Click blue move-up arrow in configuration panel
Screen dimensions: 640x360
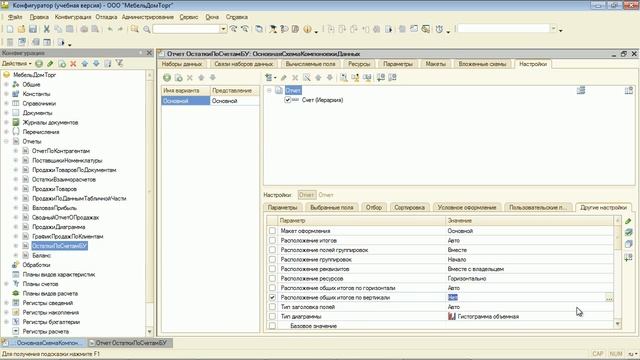pyautogui.click(x=84, y=64)
